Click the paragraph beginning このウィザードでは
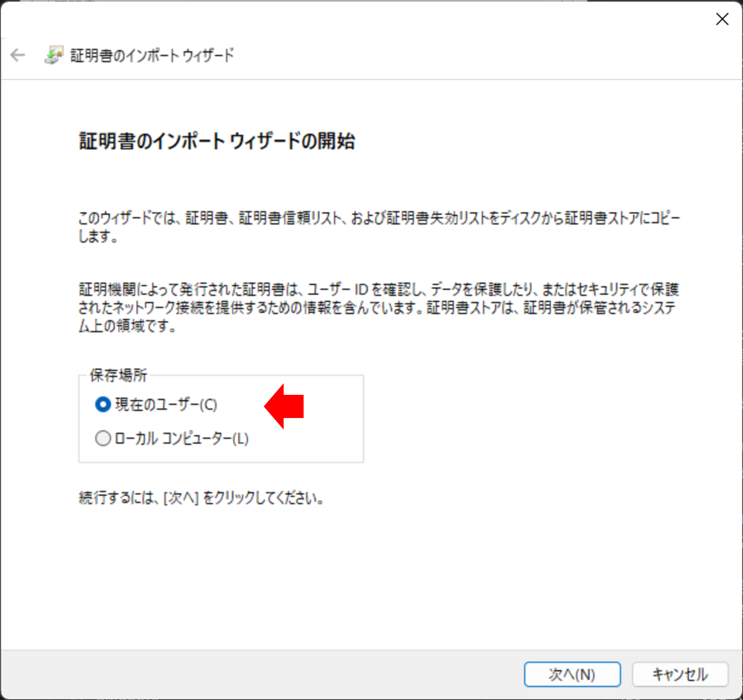The width and height of the screenshot is (743, 700). pyautogui.click(x=378, y=219)
